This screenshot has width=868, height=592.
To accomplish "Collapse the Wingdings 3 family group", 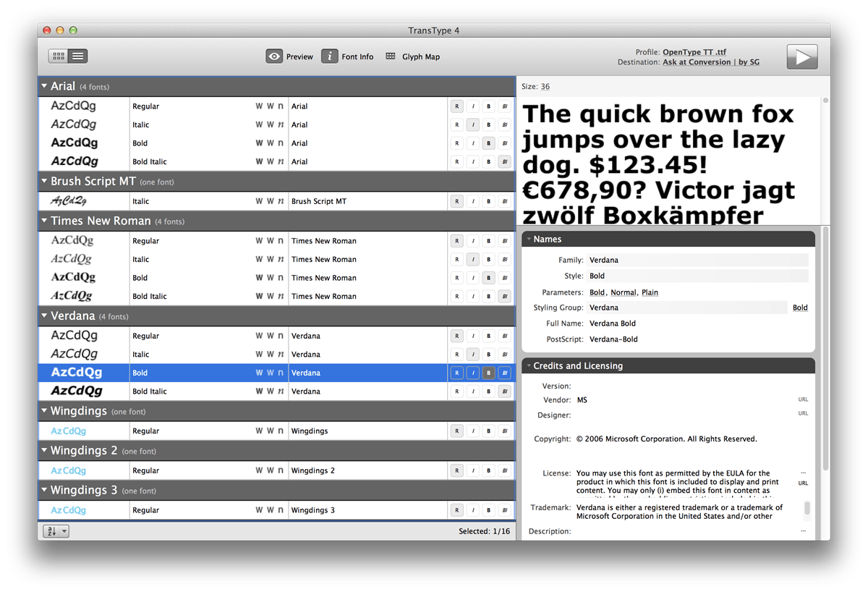I will [x=44, y=490].
